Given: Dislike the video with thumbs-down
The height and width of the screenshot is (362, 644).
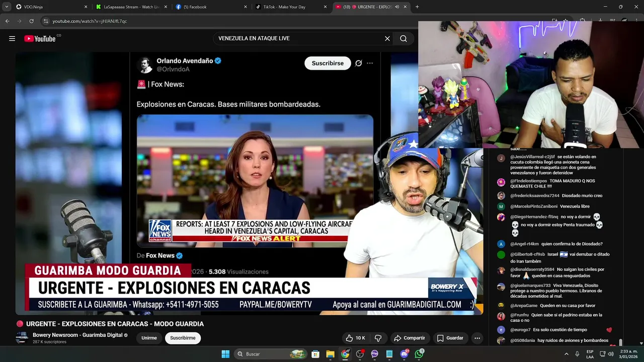Looking at the screenshot, I should pyautogui.click(x=378, y=338).
